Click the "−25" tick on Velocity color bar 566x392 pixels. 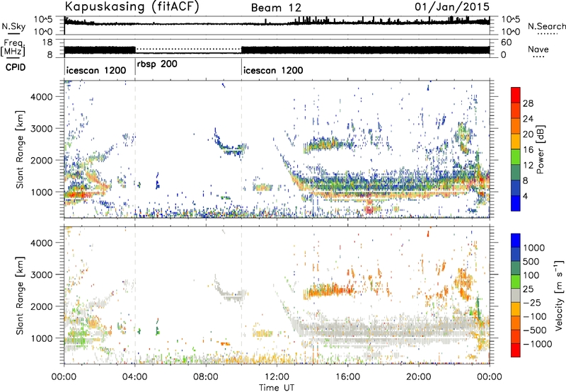point(532,303)
